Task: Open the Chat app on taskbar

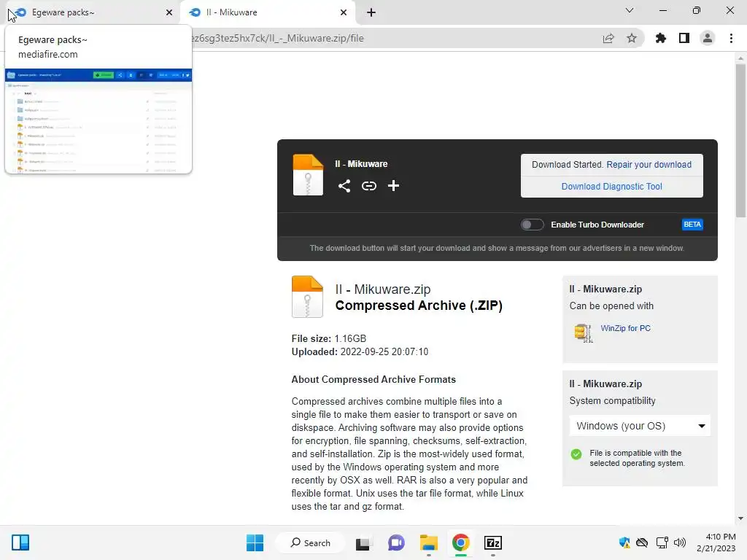Action: (396, 542)
